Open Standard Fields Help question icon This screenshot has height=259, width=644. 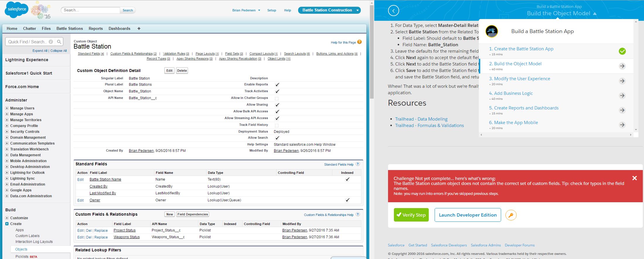[358, 164]
